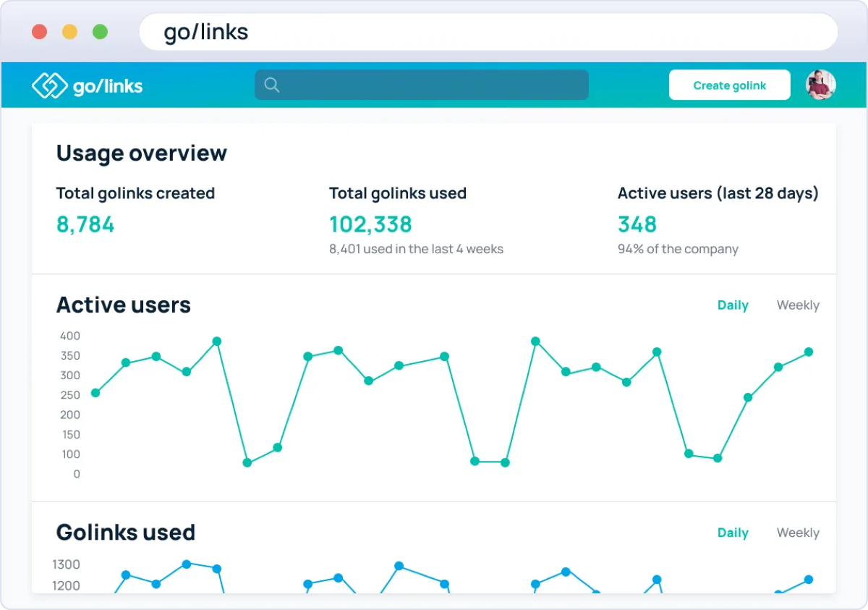Click first data point of Active users chart

coord(95,393)
